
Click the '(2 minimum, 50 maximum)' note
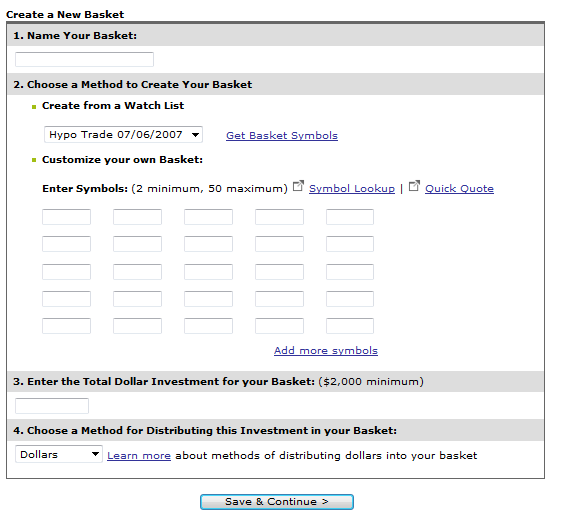(209, 188)
